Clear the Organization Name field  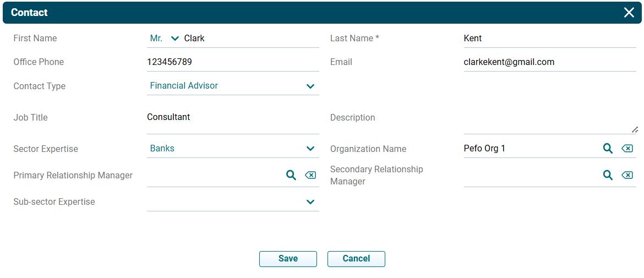pyautogui.click(x=627, y=149)
